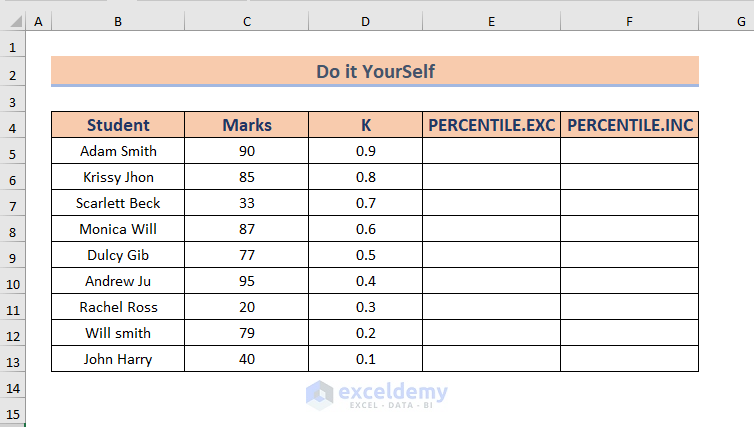Click the Marks header cell

tap(246, 125)
